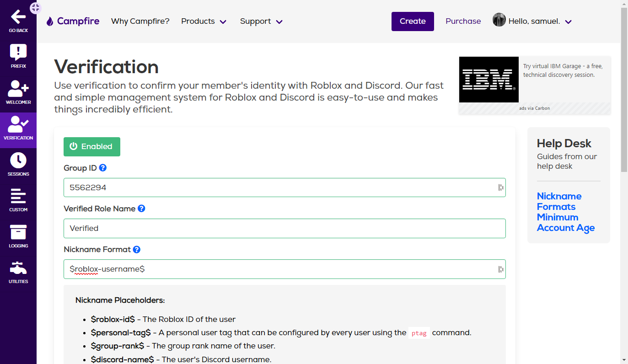This screenshot has width=628, height=364.
Task: Click the scrollbar down arrow
Action: click(x=624, y=360)
